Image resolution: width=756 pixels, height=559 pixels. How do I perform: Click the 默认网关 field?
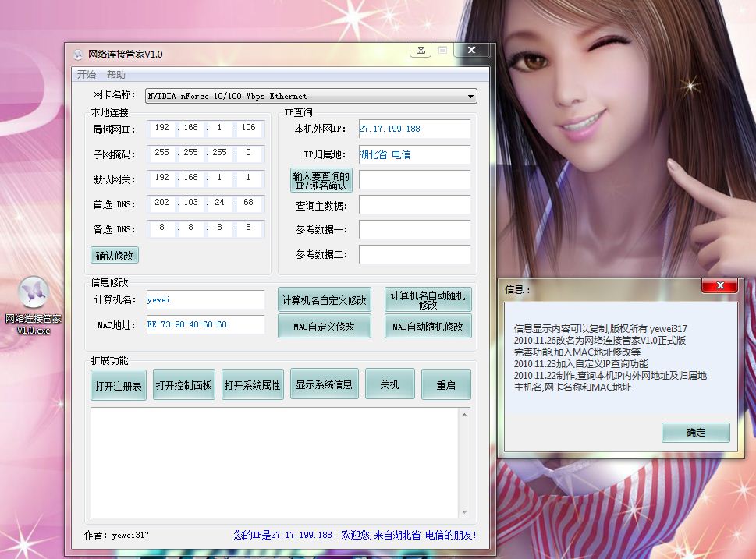click(x=205, y=179)
